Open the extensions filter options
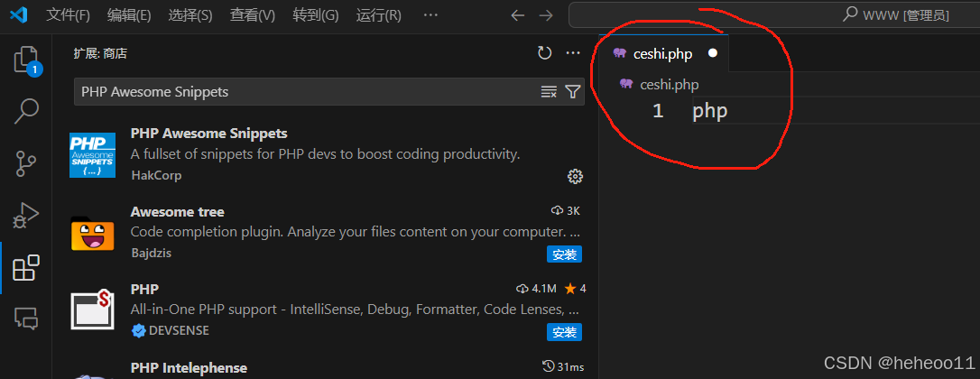The width and height of the screenshot is (980, 379). point(572,92)
